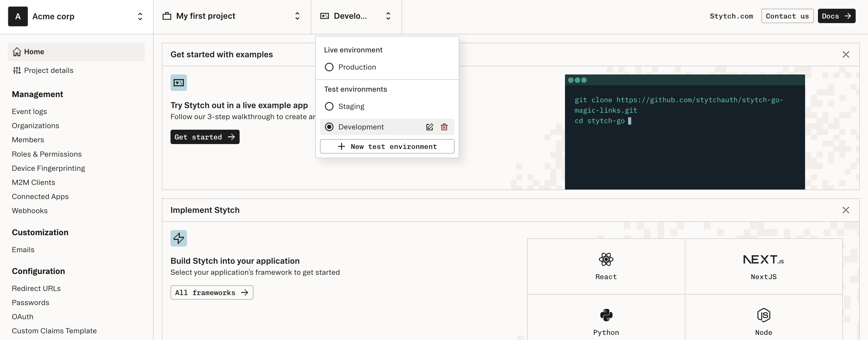Click the briefcase project icon
Screen dimensions: 868x340
167,16
